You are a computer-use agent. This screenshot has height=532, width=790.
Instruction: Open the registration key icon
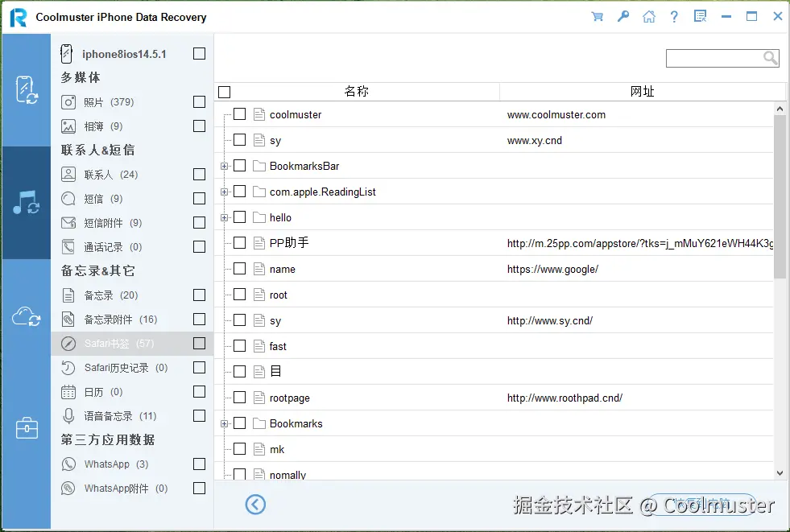[622, 16]
